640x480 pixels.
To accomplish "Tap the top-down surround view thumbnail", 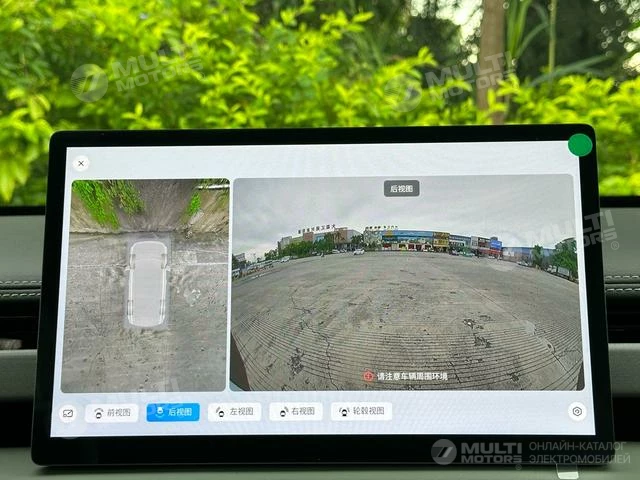I will coord(145,285).
